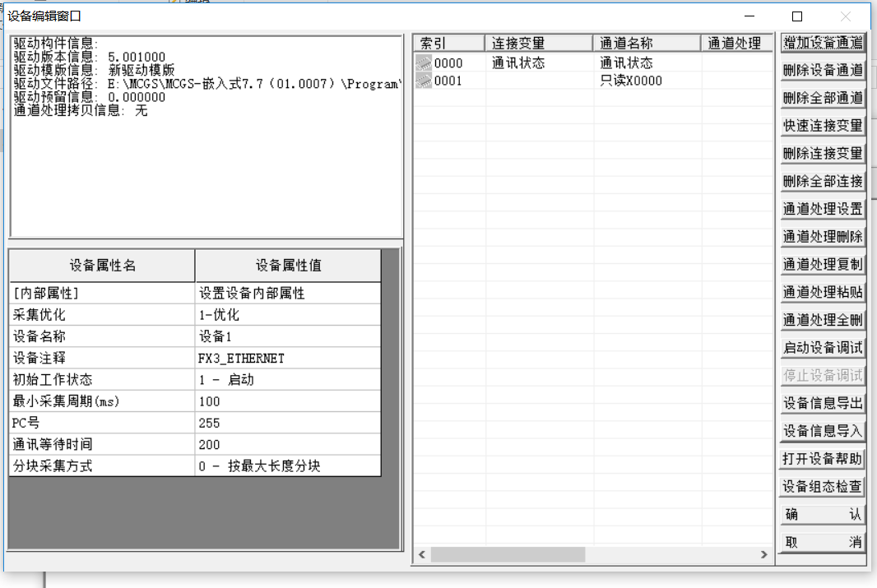Screen dimensions: 877x588
Task: Select 快速连接变量 button
Action: click(822, 126)
